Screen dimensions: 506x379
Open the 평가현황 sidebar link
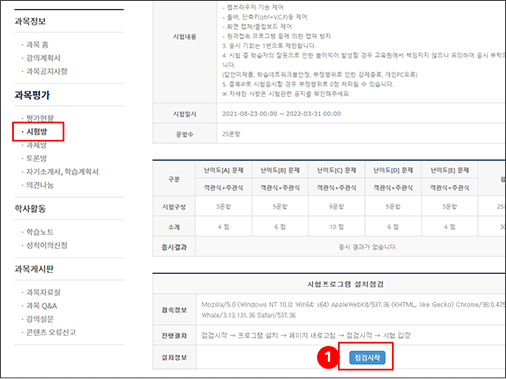40,118
